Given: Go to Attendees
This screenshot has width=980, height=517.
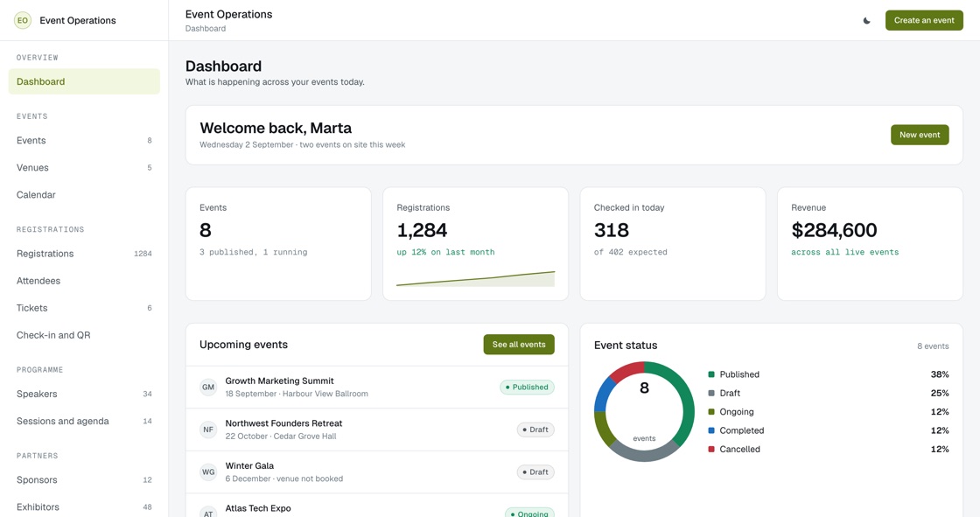Looking at the screenshot, I should tap(84, 281).
